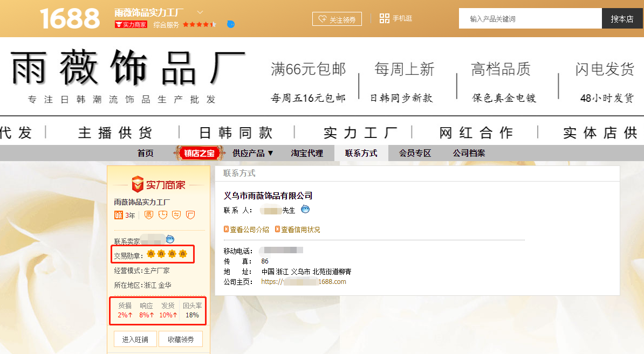The width and height of the screenshot is (644, 354).
Task: Click the 1688 logo
Action: point(70,19)
